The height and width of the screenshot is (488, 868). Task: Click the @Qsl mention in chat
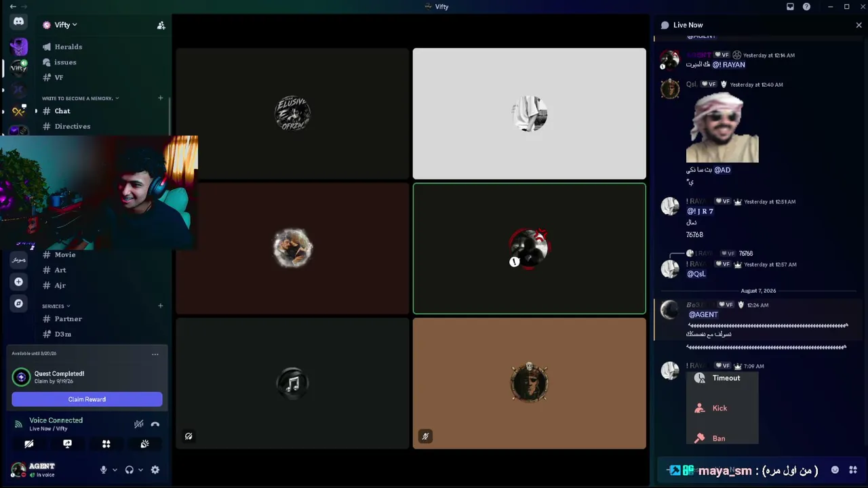[x=696, y=274]
